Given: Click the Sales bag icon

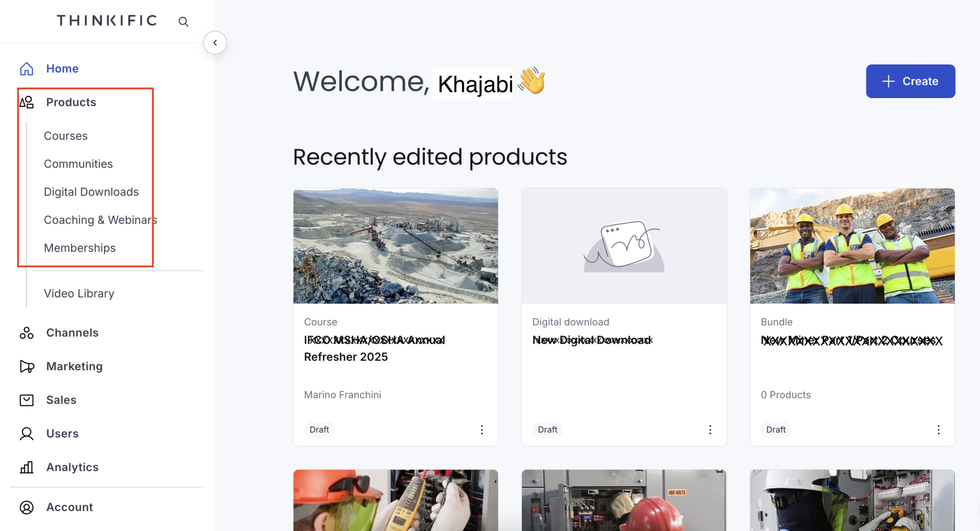Looking at the screenshot, I should click(26, 400).
